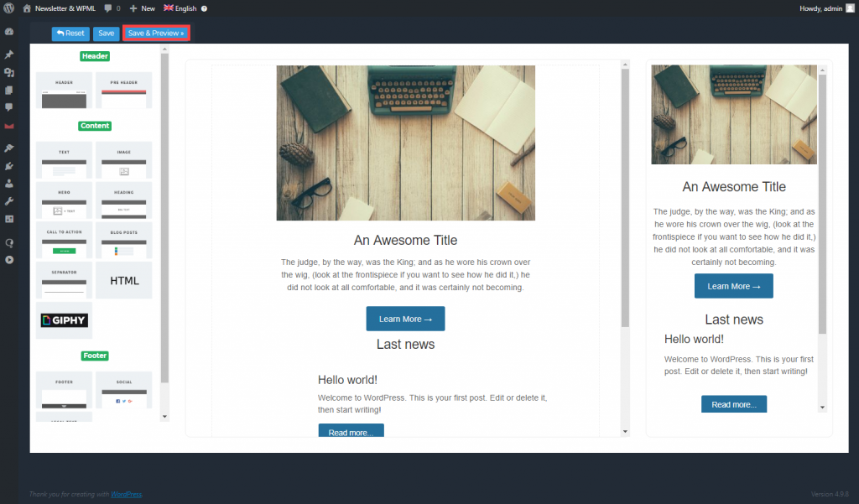
Task: Add the Footer block
Action: pyautogui.click(x=64, y=390)
